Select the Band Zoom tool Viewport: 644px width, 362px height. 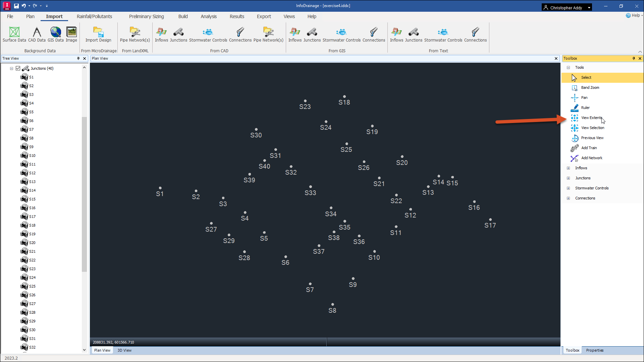click(590, 87)
